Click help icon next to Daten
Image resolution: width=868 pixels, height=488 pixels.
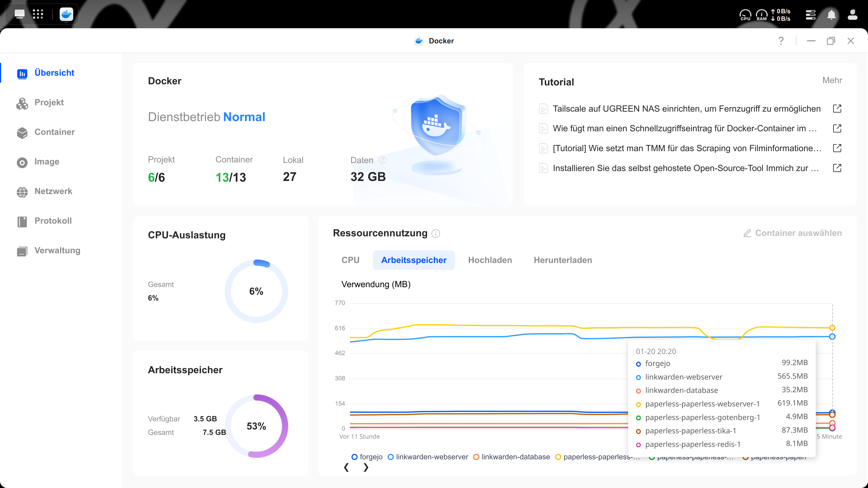[382, 160]
